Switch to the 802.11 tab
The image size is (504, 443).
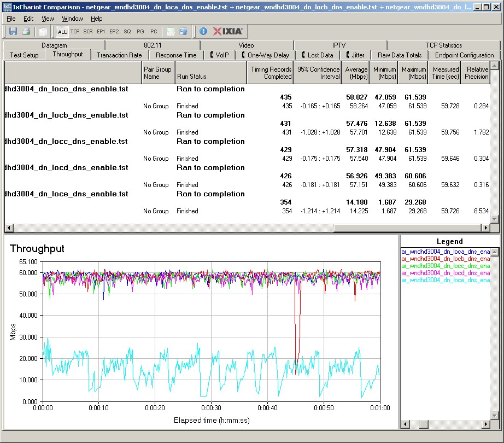click(x=153, y=45)
